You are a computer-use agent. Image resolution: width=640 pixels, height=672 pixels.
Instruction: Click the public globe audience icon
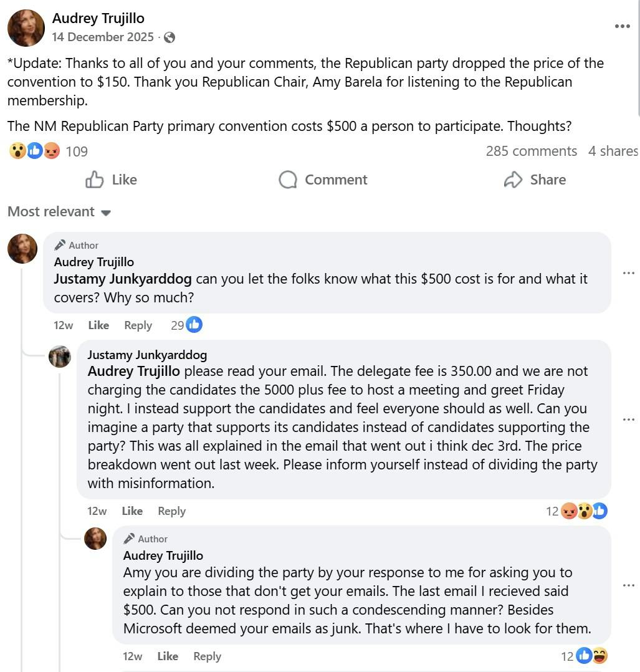point(170,37)
